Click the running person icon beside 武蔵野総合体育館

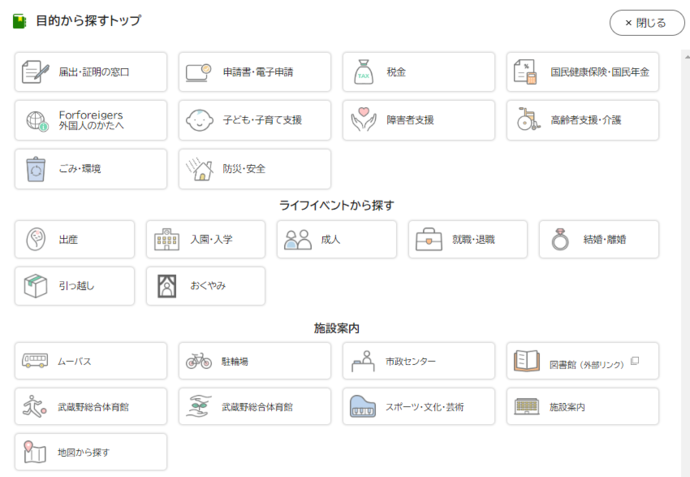coord(34,407)
